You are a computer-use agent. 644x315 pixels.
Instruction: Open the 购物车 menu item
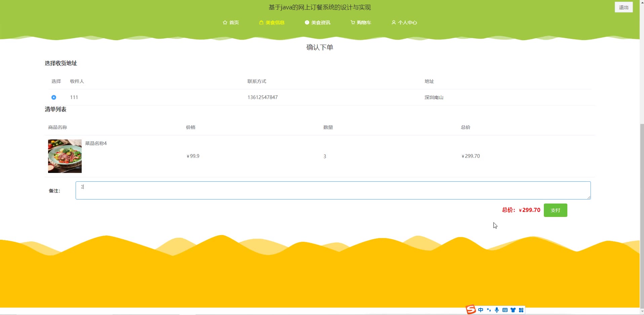(361, 22)
